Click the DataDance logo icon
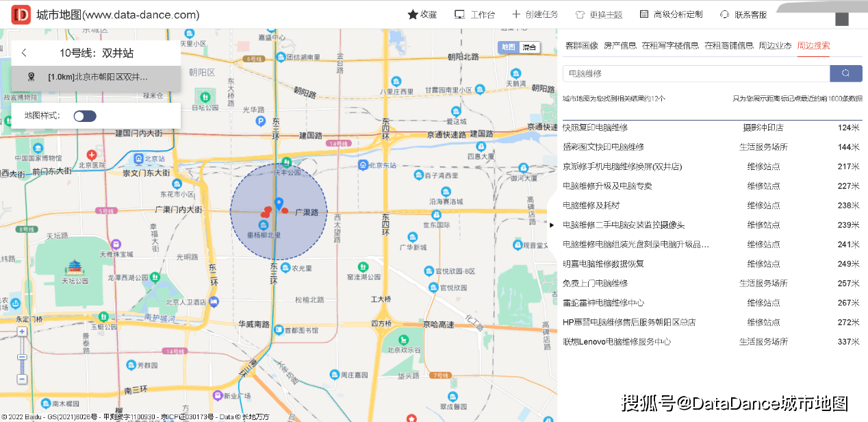 pyautogui.click(x=21, y=14)
